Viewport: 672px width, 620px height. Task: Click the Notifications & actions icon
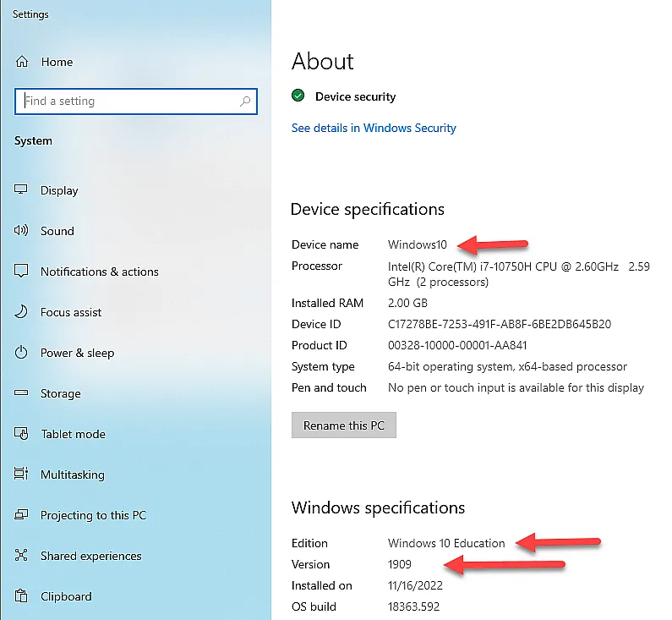click(21, 271)
